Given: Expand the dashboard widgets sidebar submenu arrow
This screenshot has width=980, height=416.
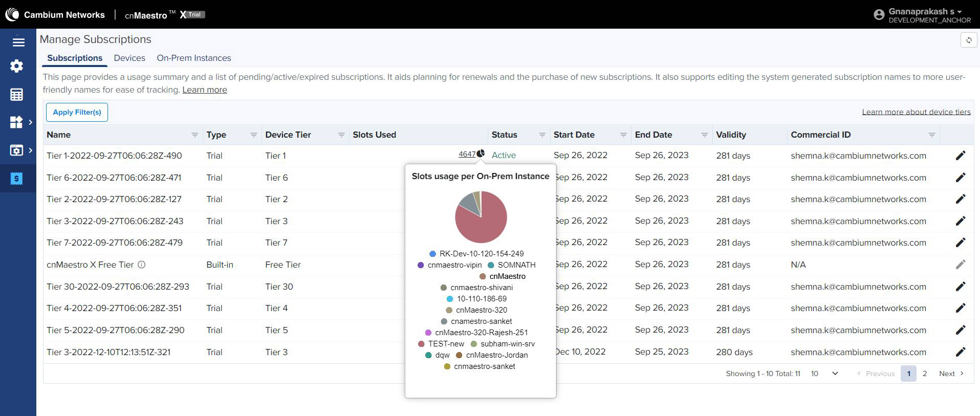Looking at the screenshot, I should 31,122.
